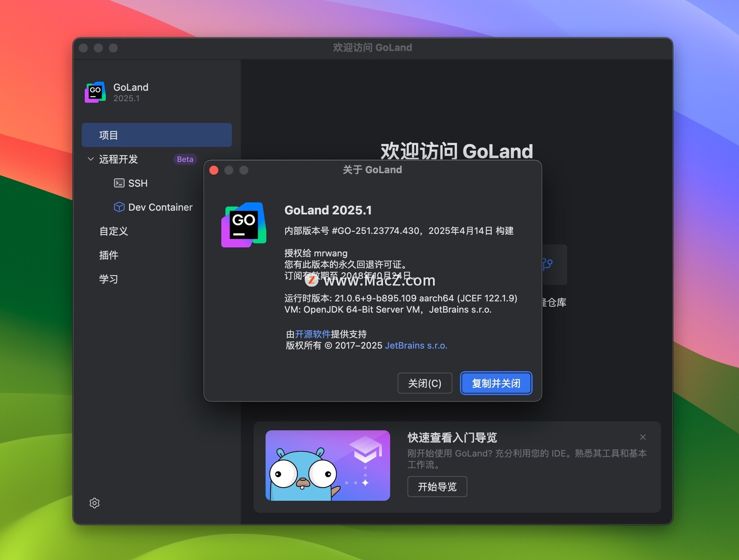Click the gopher tour thumbnail image
The height and width of the screenshot is (560, 739).
point(328,465)
